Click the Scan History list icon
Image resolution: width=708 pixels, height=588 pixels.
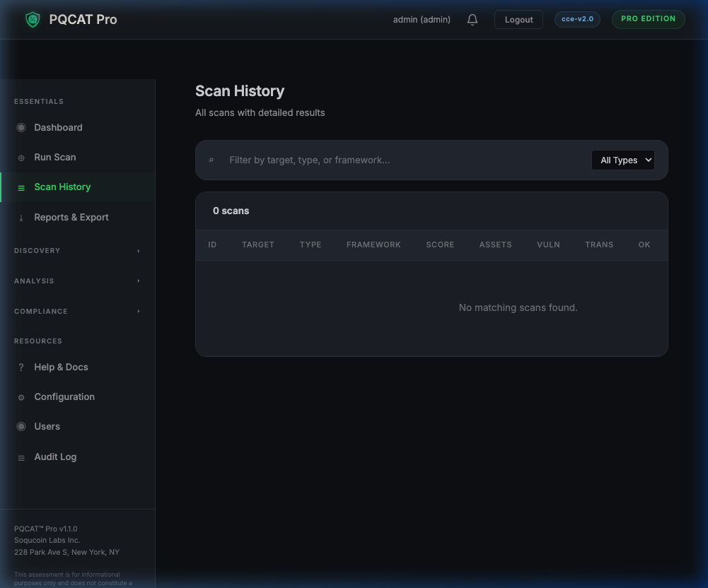pyautogui.click(x=21, y=187)
